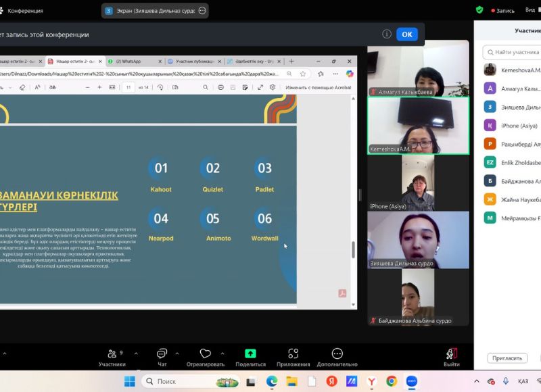Open the Чат chat icon

tap(162, 353)
